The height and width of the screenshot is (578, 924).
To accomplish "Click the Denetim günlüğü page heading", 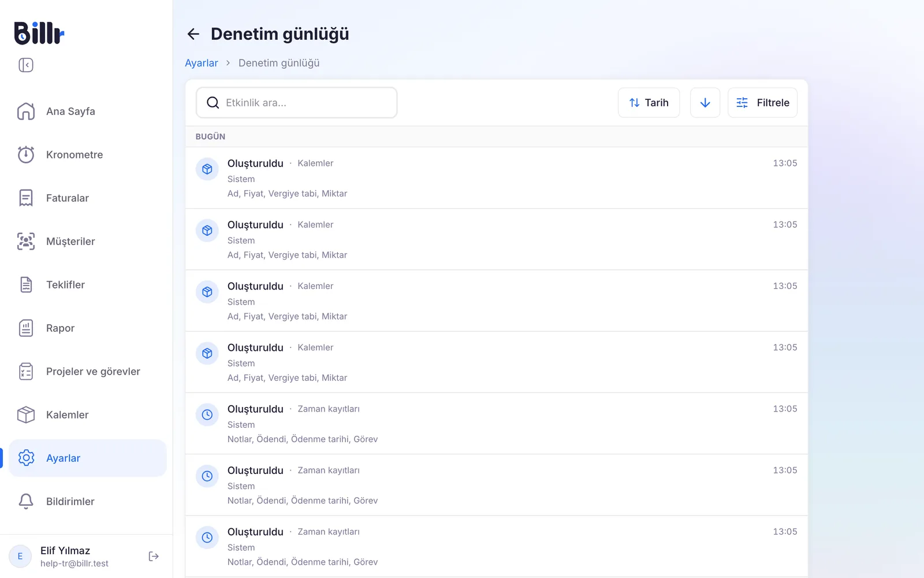I will click(x=280, y=35).
